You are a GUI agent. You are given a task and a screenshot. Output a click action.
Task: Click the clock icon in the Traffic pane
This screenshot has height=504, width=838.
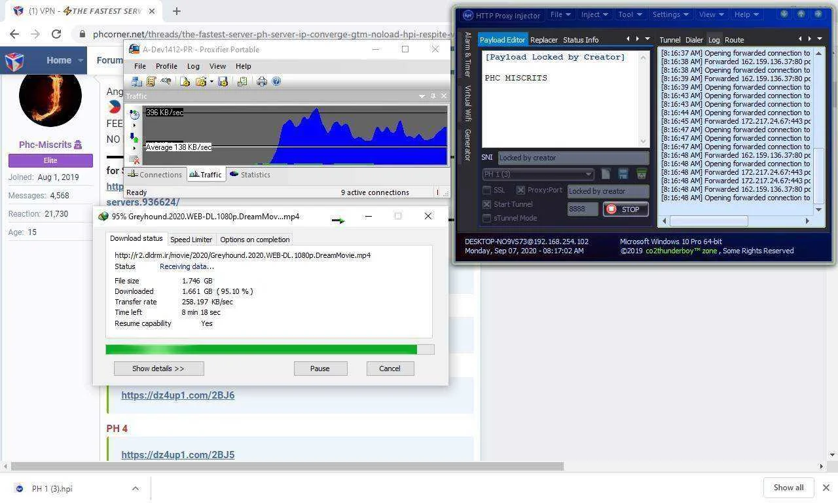[x=134, y=115]
